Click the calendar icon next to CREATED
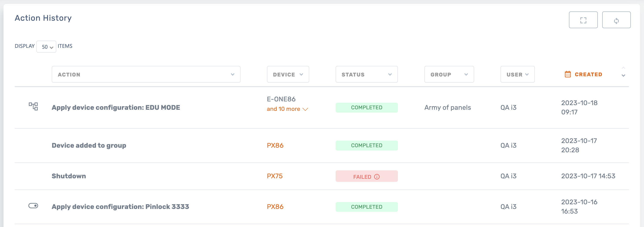 568,74
